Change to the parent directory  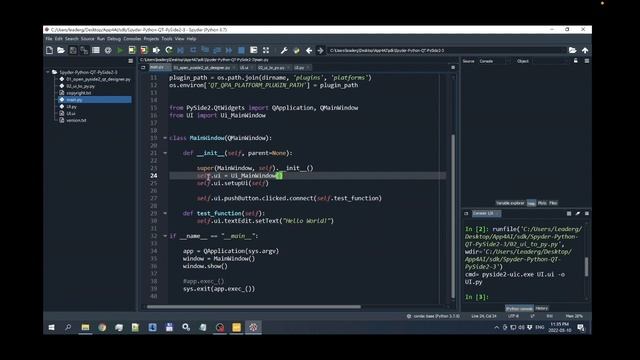(585, 50)
